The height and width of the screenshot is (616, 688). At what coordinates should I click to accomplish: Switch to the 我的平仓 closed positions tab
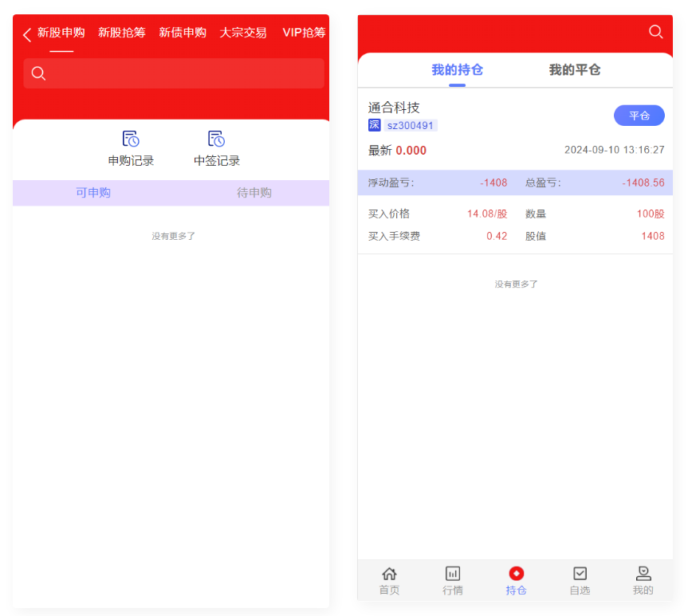coord(574,70)
